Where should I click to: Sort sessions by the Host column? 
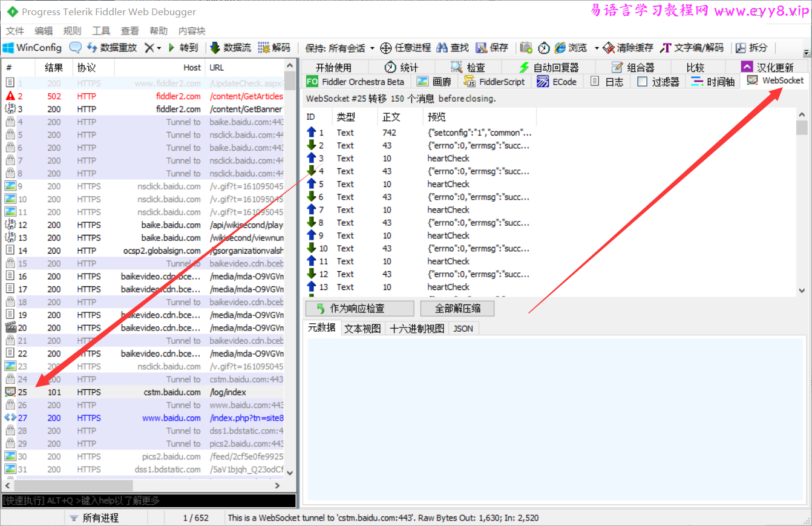point(160,68)
